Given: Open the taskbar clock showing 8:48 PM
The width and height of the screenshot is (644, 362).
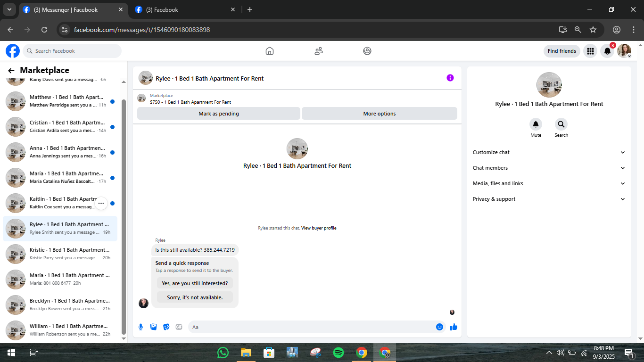Looking at the screenshot, I should click(x=604, y=353).
